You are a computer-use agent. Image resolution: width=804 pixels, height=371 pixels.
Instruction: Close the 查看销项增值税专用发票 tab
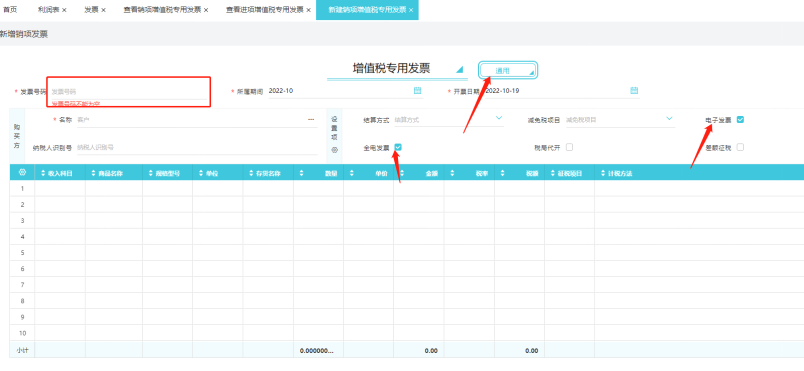point(206,10)
